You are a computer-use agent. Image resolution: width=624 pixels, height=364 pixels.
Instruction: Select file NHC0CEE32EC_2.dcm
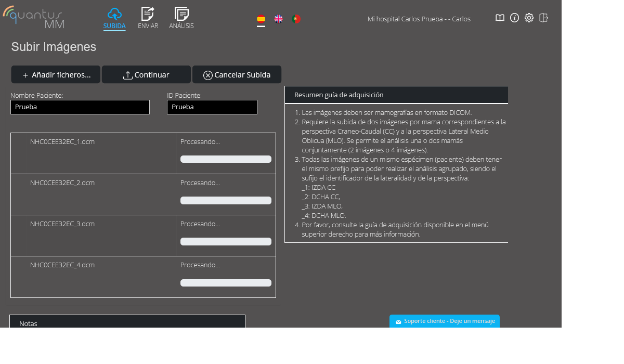point(62,183)
